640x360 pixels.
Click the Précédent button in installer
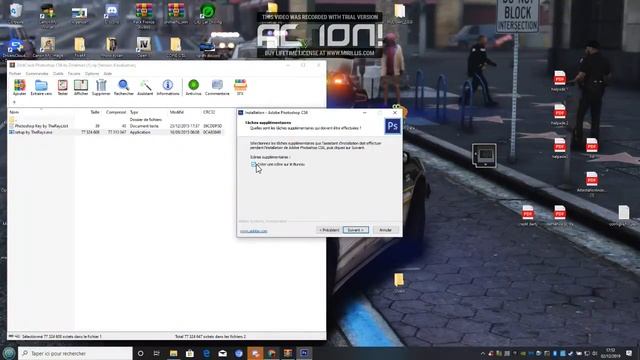click(x=329, y=230)
